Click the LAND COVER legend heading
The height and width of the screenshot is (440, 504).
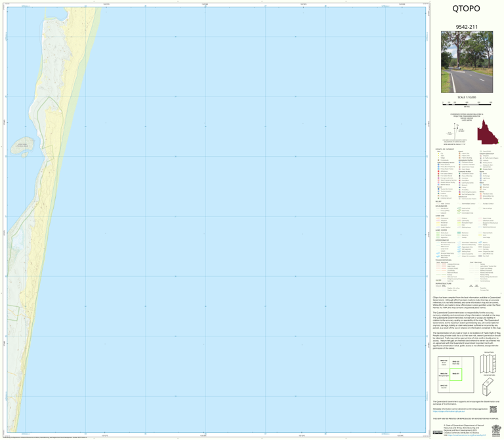[441, 230]
